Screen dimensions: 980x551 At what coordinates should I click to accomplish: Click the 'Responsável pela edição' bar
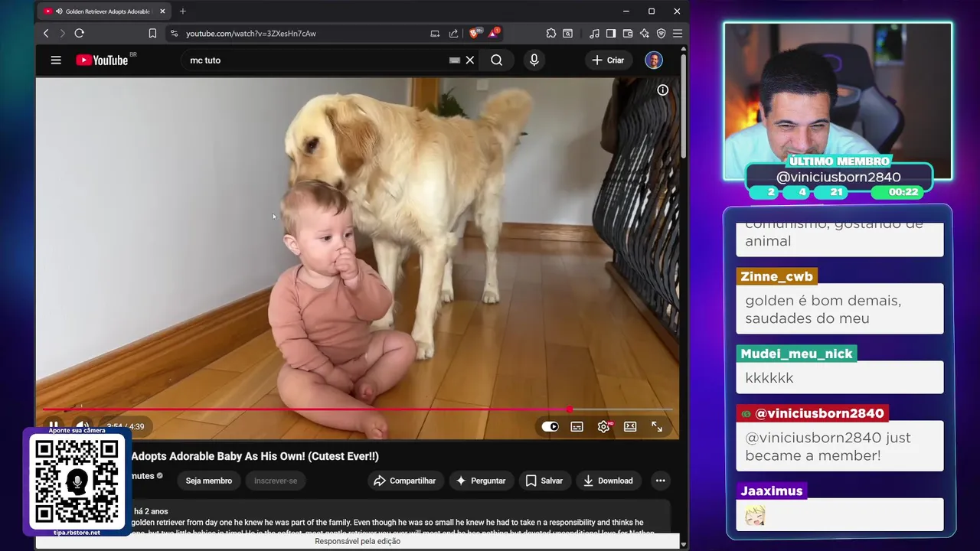358,541
